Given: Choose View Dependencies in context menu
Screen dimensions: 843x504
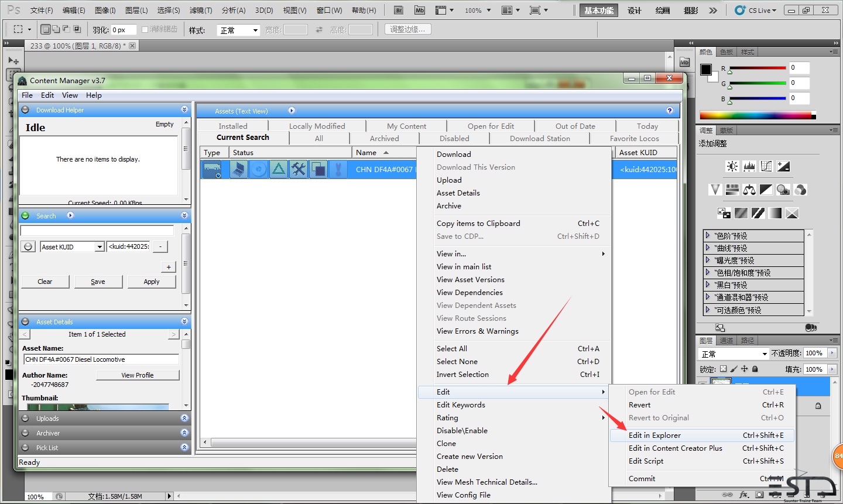Looking at the screenshot, I should 470,292.
